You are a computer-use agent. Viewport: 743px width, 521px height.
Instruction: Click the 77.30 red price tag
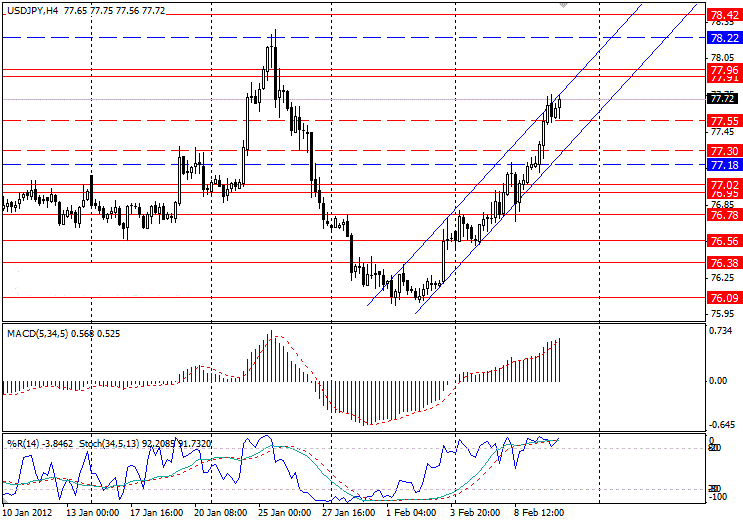722,150
